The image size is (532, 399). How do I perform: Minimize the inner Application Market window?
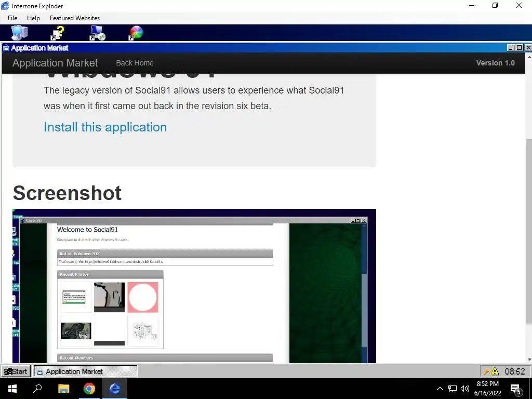[511, 48]
